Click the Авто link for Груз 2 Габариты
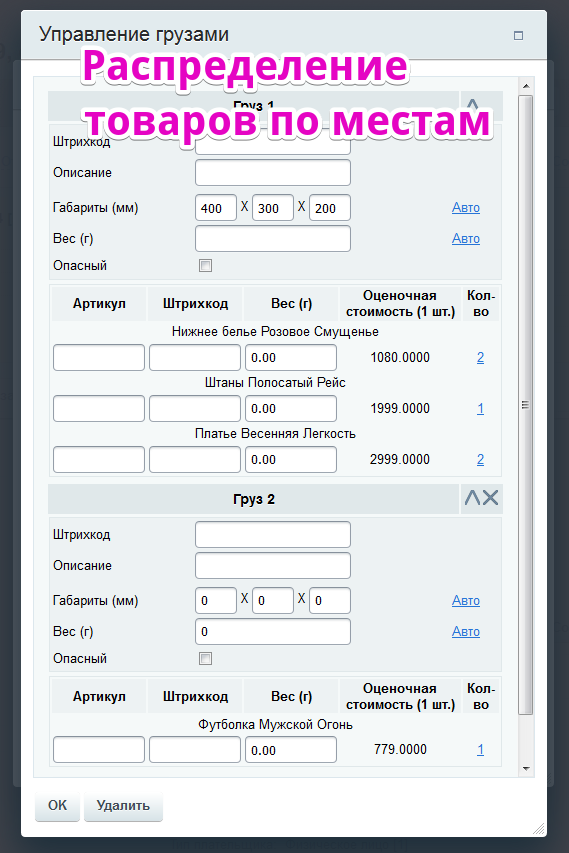This screenshot has height=853, width=569. [x=466, y=601]
